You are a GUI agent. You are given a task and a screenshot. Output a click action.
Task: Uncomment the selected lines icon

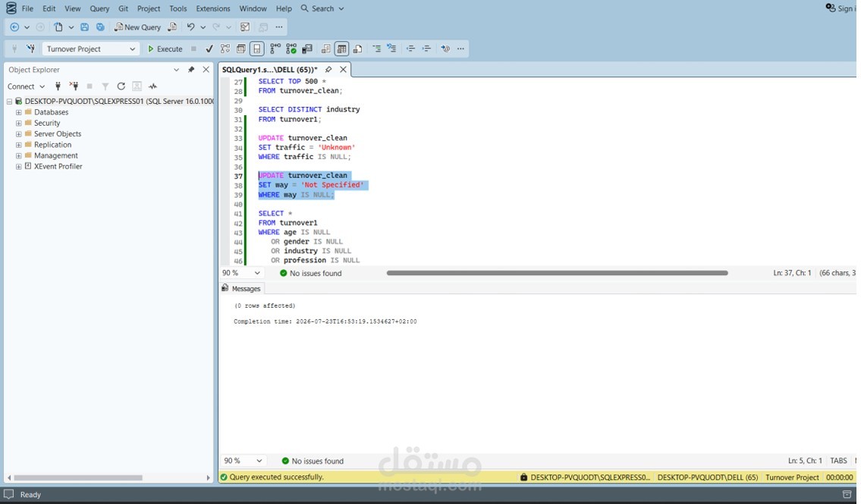pos(391,49)
